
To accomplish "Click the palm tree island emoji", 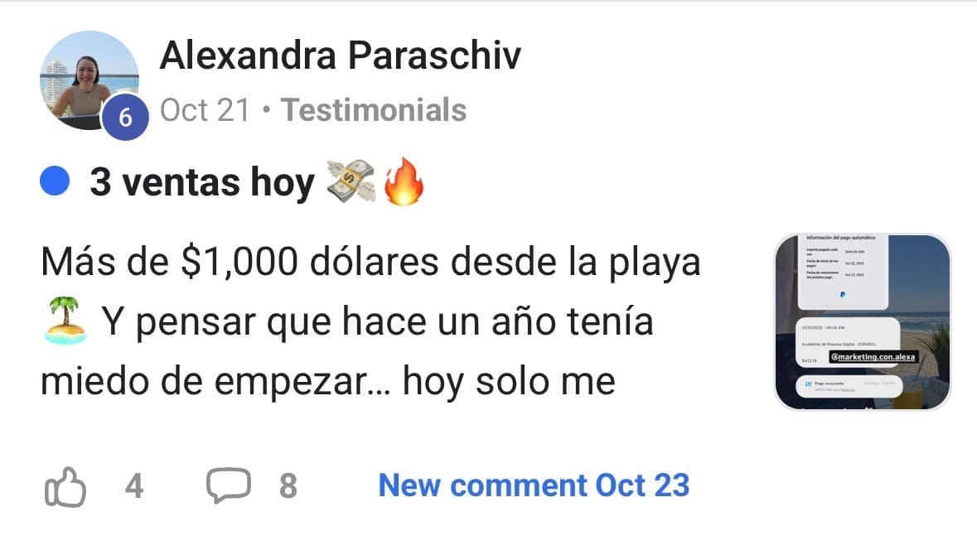I will (65, 321).
